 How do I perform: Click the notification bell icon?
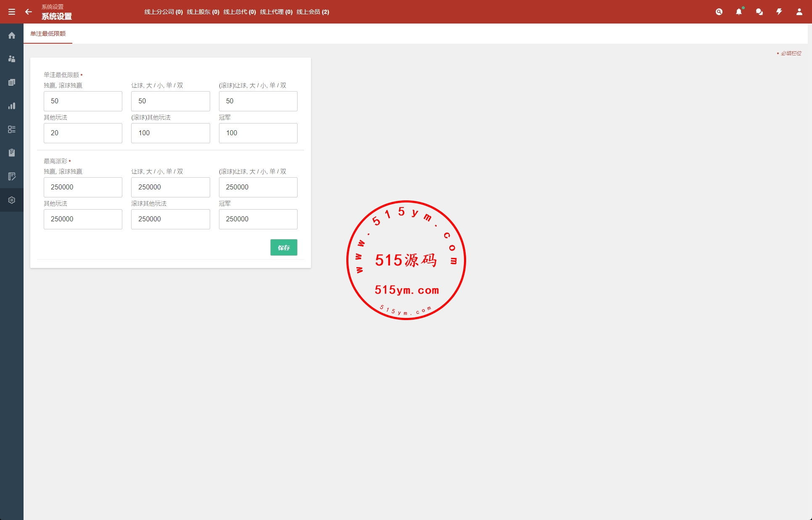pyautogui.click(x=739, y=12)
